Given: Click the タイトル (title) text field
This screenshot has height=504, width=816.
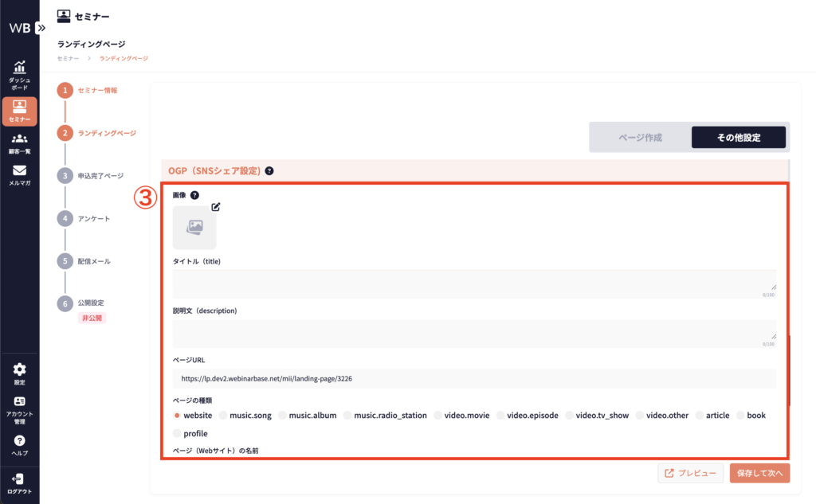Looking at the screenshot, I should [474, 283].
